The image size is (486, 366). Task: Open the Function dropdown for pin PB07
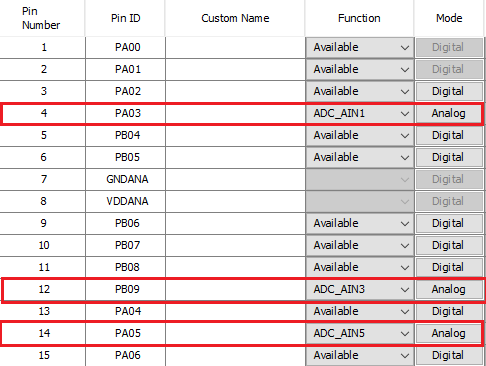pyautogui.click(x=360, y=245)
